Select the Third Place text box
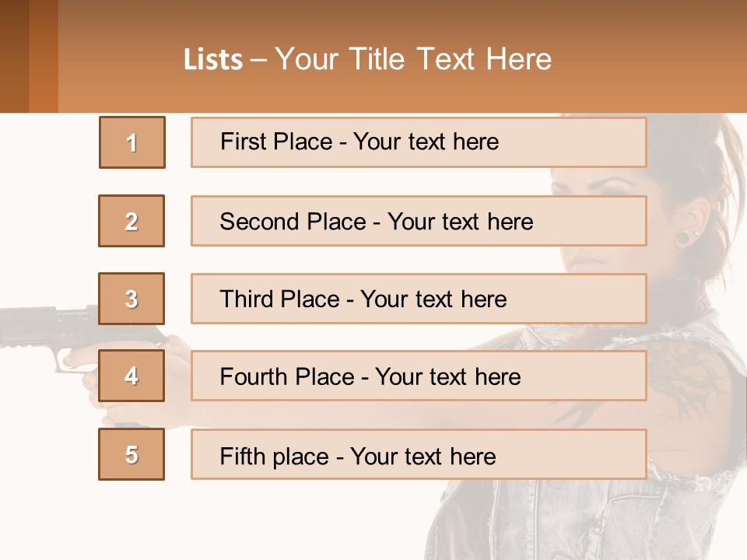The width and height of the screenshot is (747, 560). pos(419,299)
